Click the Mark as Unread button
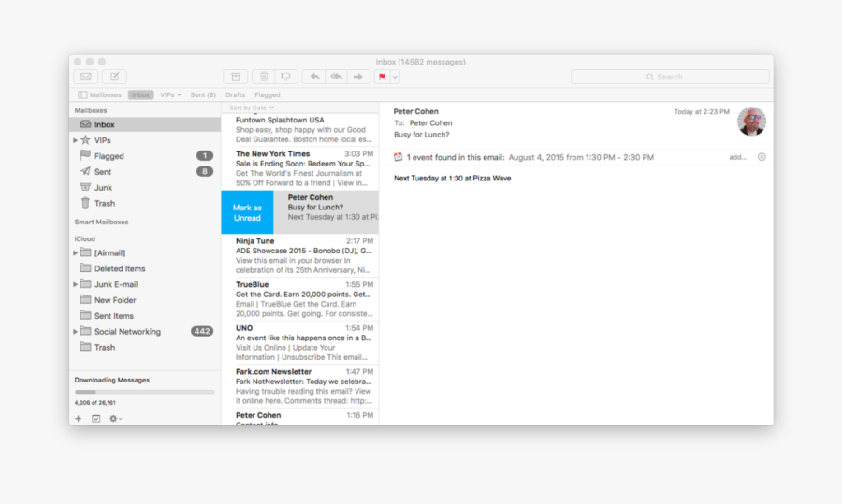Screen dimensions: 842x504 247,212
